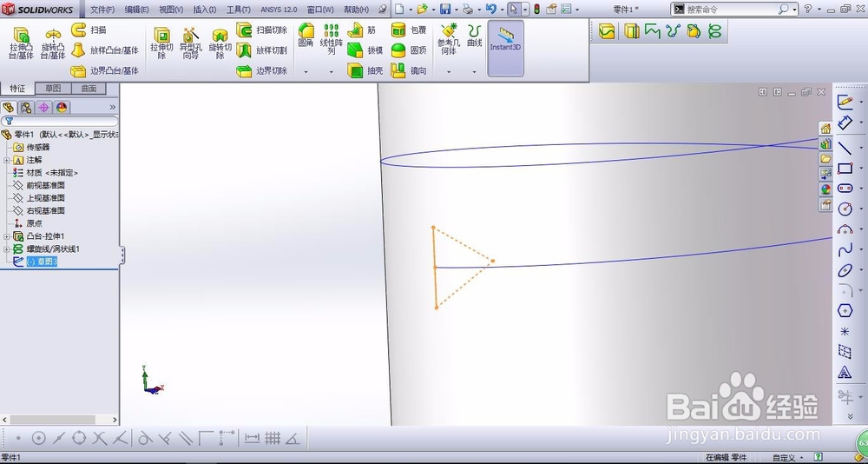
Task: Click the feature tree filter field
Action: coord(60,121)
